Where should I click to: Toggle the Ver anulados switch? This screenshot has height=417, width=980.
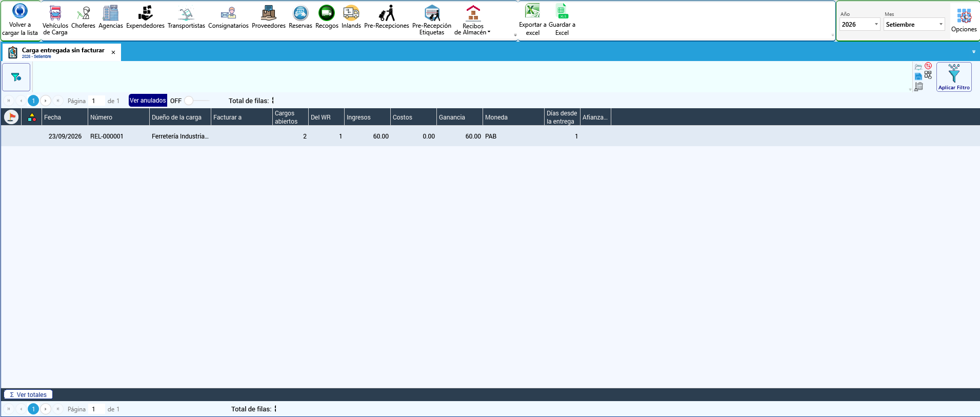(196, 101)
